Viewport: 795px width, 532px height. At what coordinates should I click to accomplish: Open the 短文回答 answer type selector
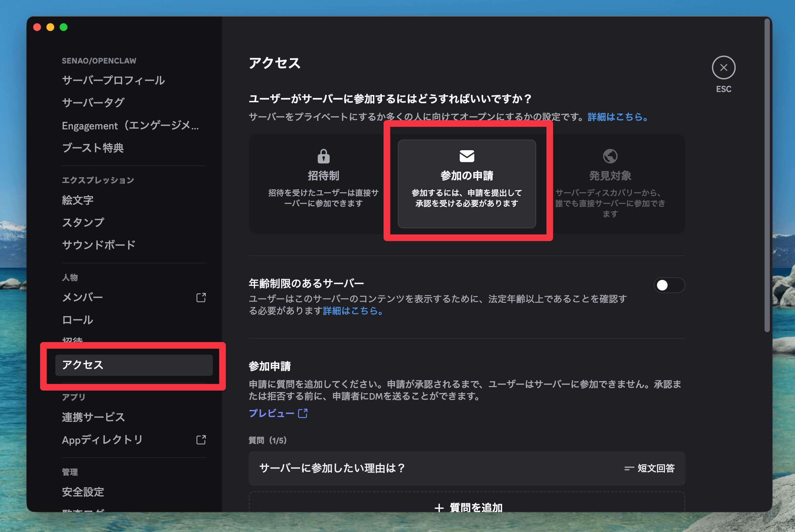649,468
